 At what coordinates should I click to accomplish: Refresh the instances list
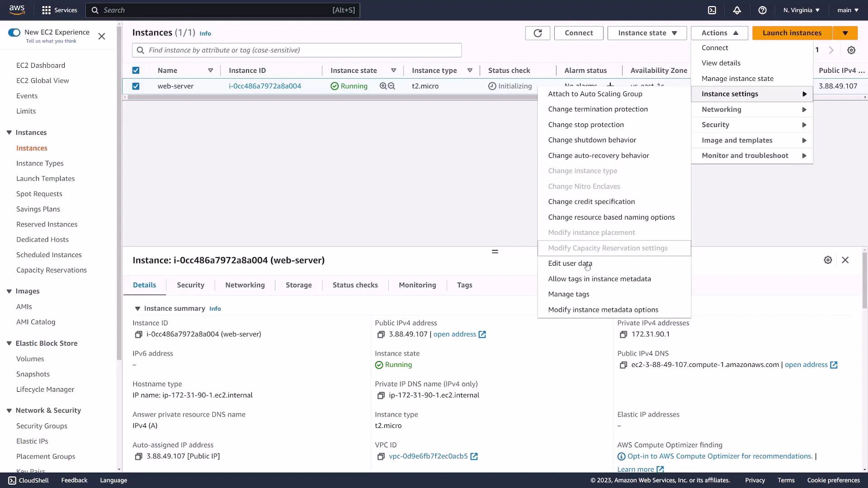click(x=538, y=33)
